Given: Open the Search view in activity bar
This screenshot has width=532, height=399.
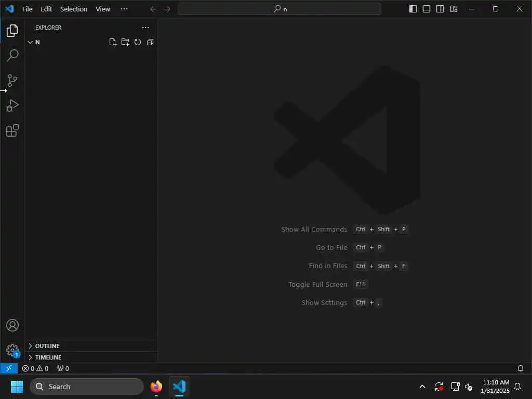Looking at the screenshot, I should [12, 55].
